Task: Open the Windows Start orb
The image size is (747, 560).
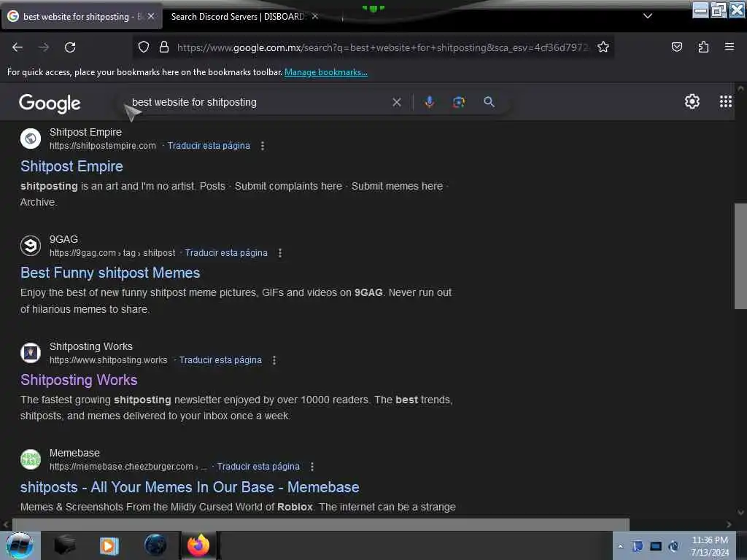Action: (x=20, y=545)
